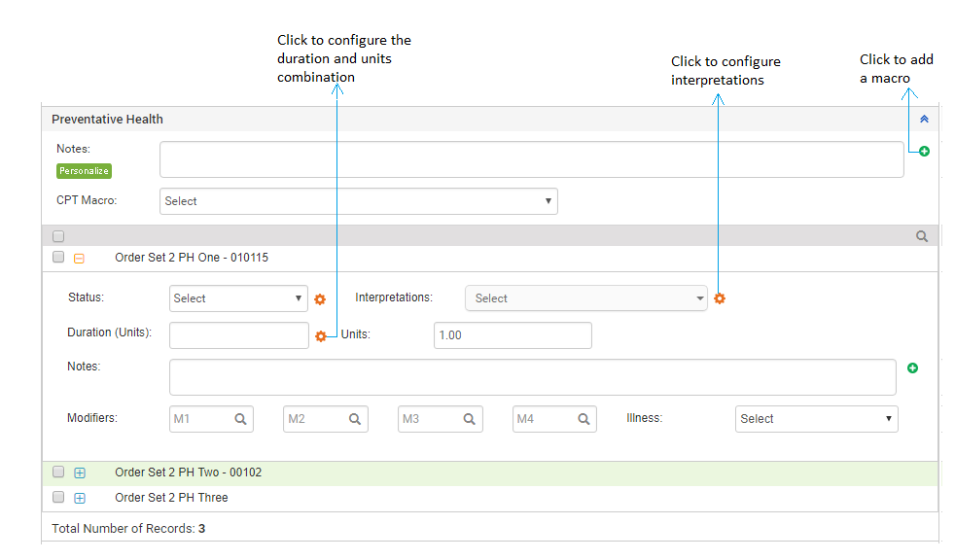The image size is (955, 560).
Task: Open the Illness Select dropdown
Action: (x=816, y=419)
